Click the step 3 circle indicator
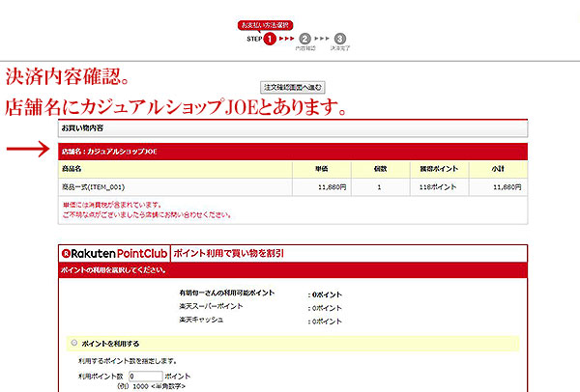580x392 pixels. pos(340,39)
